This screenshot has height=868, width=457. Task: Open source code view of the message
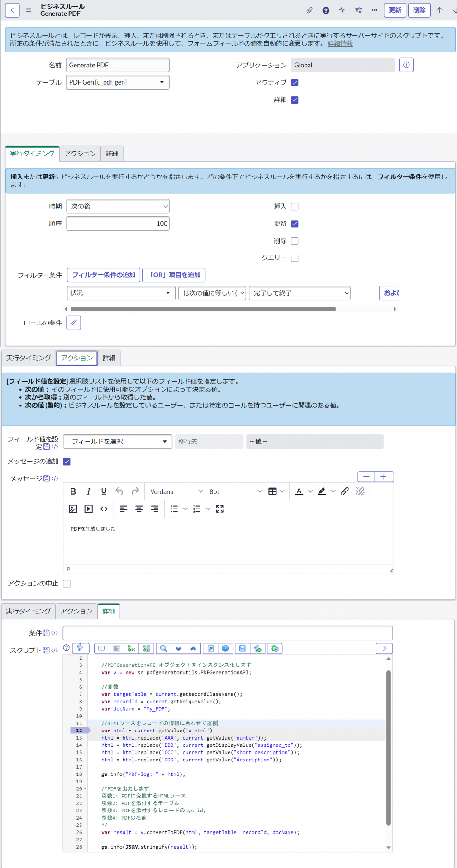pyautogui.click(x=104, y=509)
